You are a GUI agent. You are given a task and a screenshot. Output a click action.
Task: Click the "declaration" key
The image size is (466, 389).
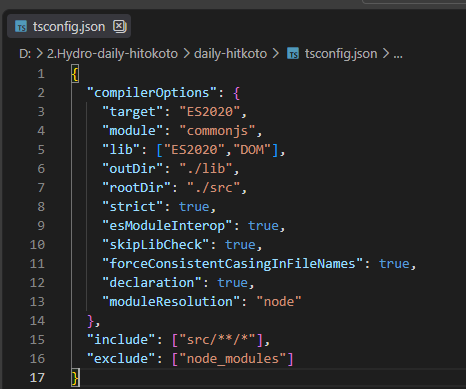pos(152,283)
